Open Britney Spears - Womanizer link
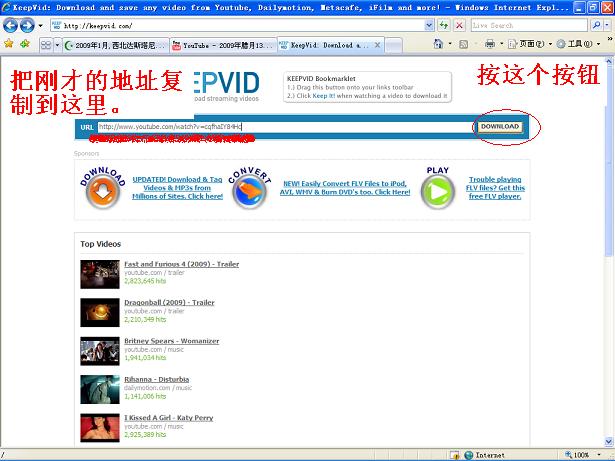The image size is (615, 461). coord(171,341)
